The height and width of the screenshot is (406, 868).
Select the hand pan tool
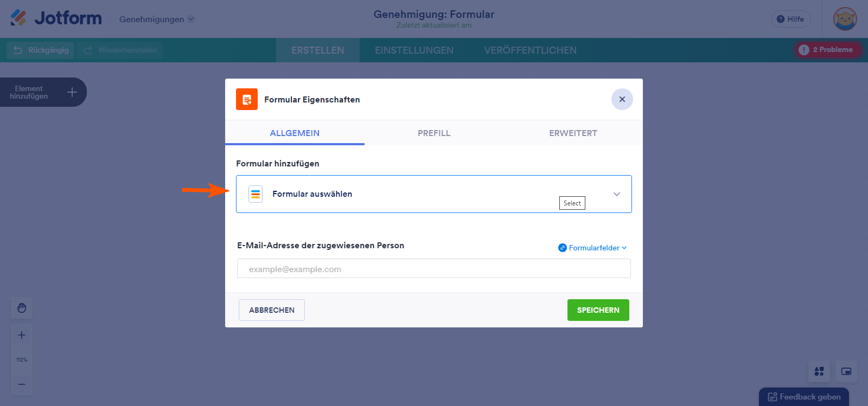click(22, 308)
